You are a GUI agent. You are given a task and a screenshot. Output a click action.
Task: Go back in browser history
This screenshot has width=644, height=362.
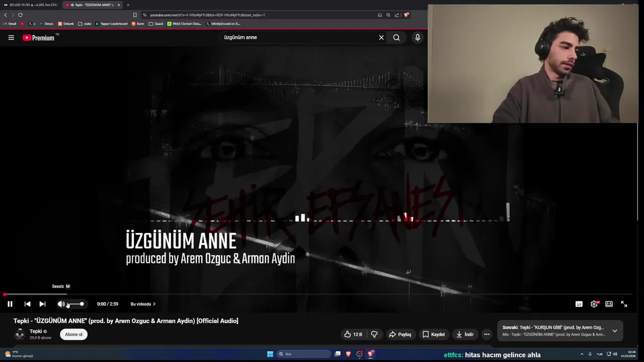click(6, 15)
